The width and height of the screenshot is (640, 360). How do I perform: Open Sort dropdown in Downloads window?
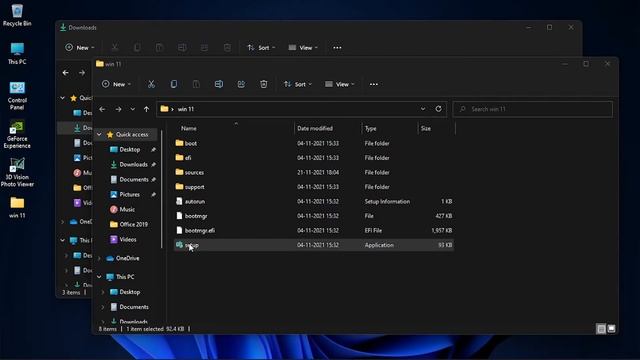click(261, 48)
